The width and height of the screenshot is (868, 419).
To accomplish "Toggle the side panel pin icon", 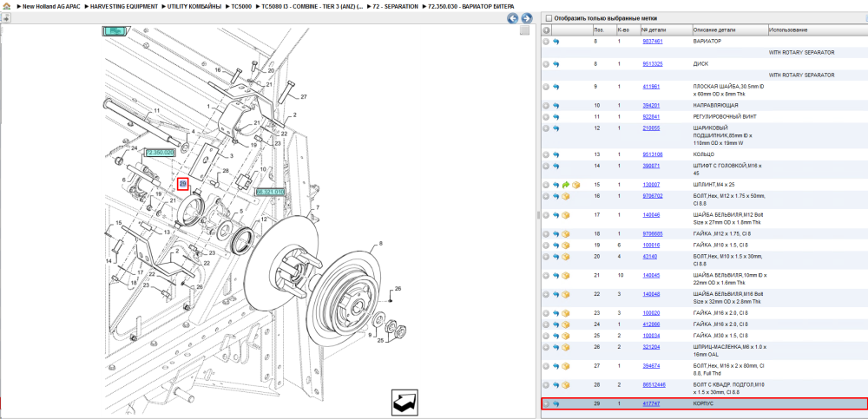I will [5, 18].
